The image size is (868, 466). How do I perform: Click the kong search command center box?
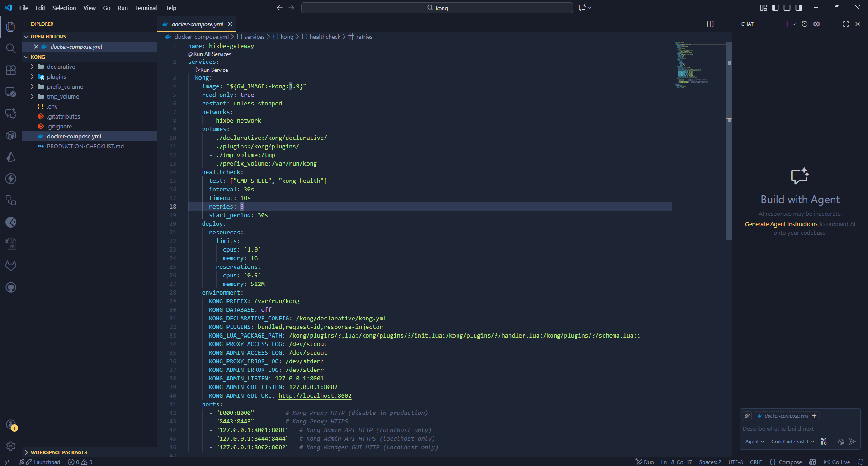point(437,8)
